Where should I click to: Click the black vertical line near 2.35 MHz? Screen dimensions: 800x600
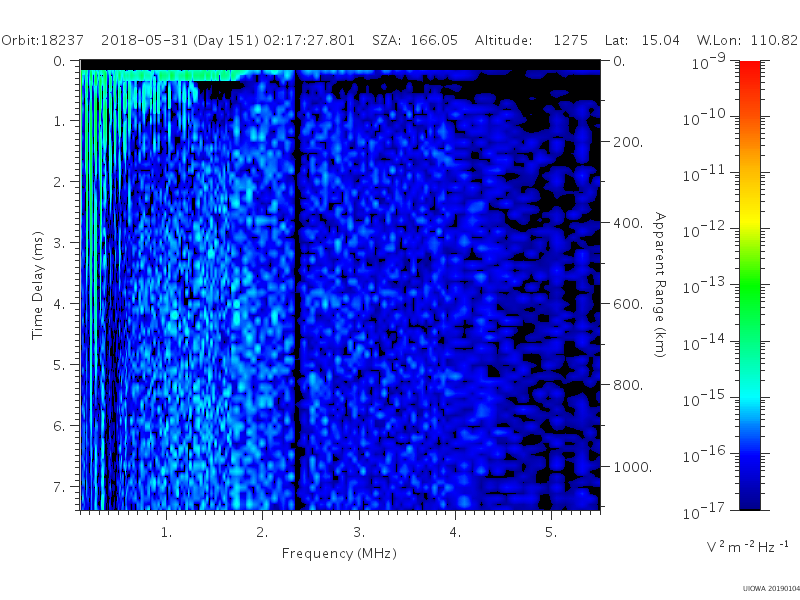296,291
